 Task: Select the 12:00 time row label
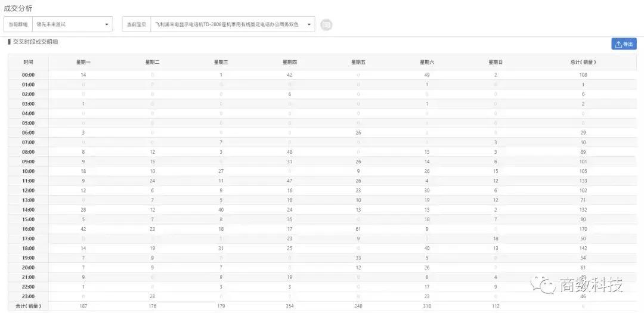(x=29, y=191)
